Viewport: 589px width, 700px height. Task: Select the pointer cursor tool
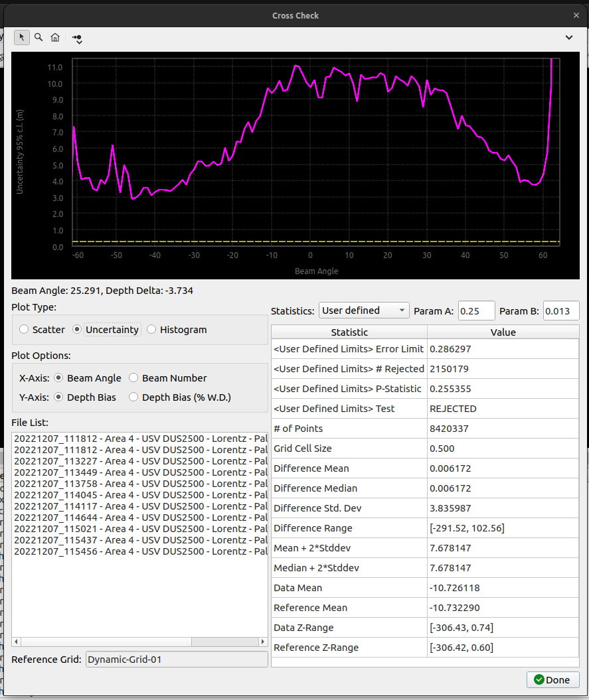[x=21, y=38]
